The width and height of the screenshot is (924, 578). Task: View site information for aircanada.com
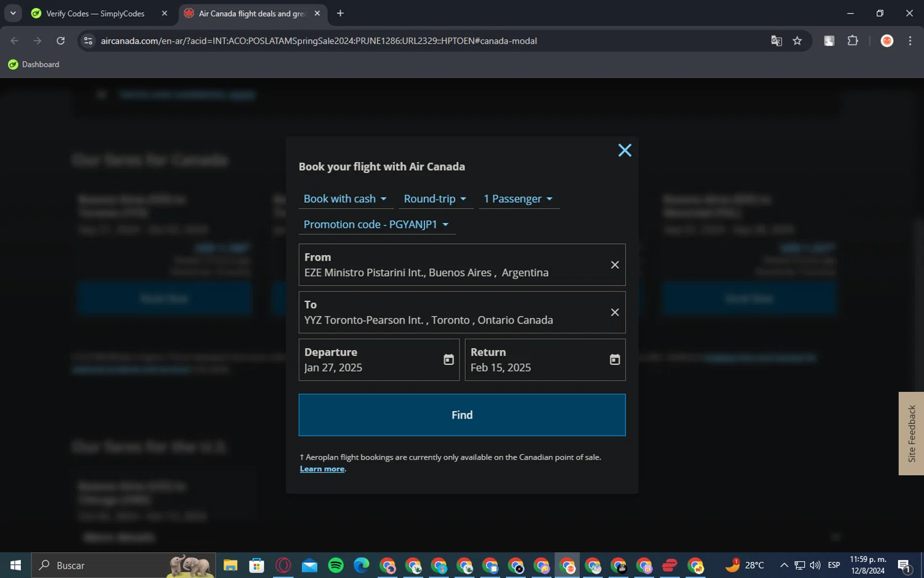tap(88, 41)
